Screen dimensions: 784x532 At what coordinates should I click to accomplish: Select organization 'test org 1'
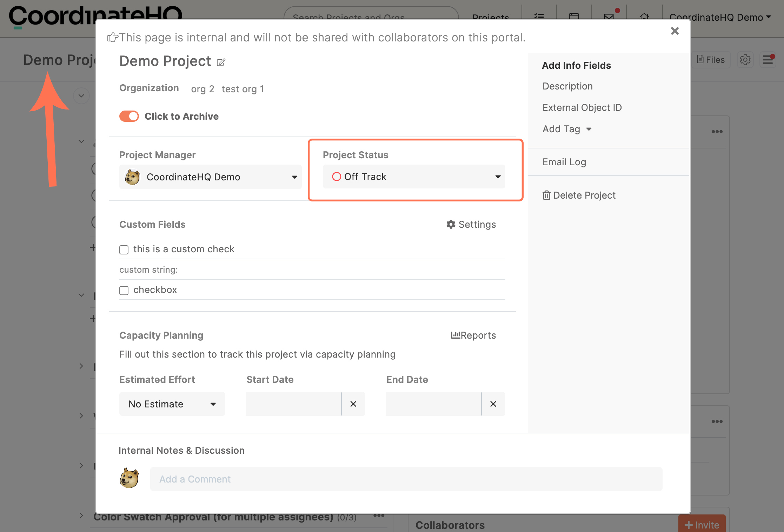[243, 89]
